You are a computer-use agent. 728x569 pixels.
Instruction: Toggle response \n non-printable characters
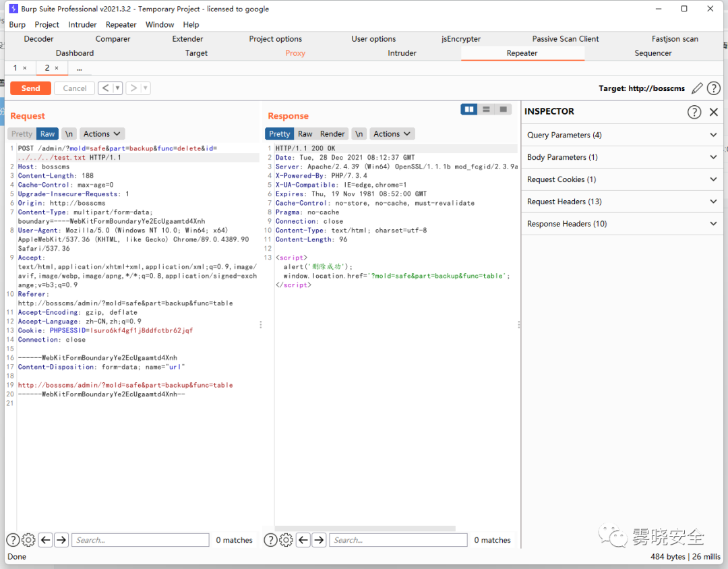(x=359, y=133)
